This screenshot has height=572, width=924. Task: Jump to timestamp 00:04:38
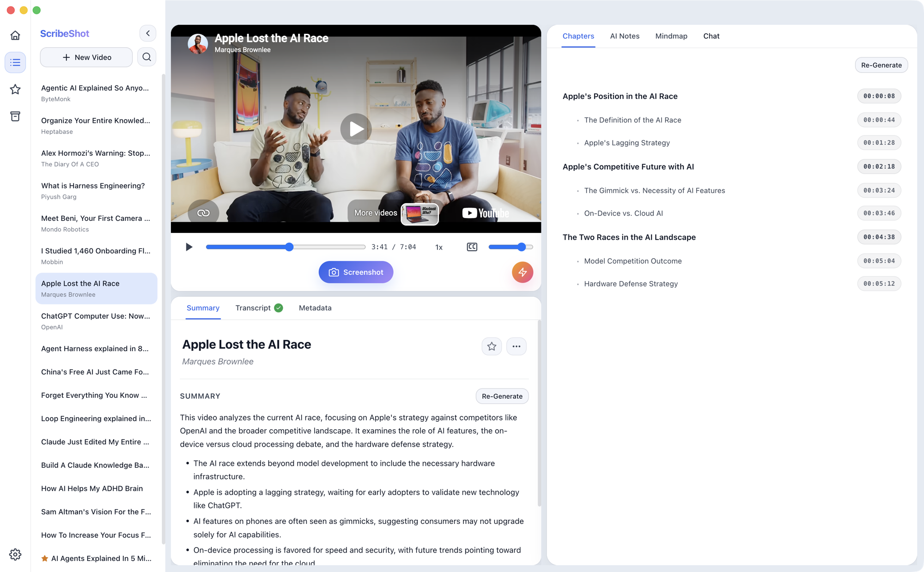click(879, 237)
